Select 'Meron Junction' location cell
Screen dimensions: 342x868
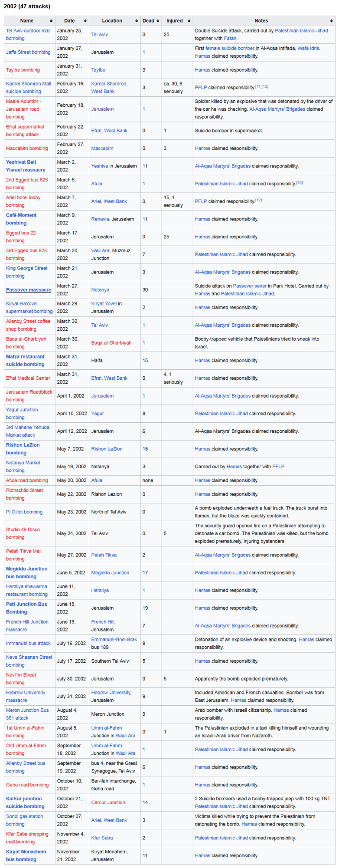[x=115, y=714]
